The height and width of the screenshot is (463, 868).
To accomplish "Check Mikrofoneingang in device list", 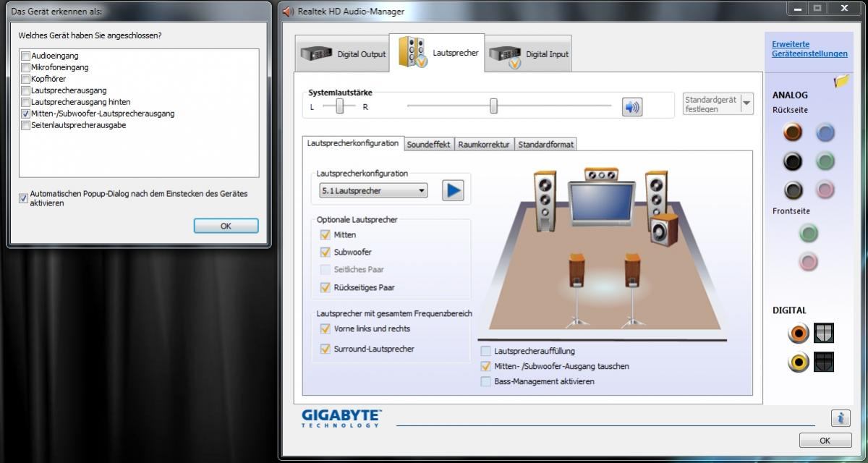I will click(x=26, y=67).
